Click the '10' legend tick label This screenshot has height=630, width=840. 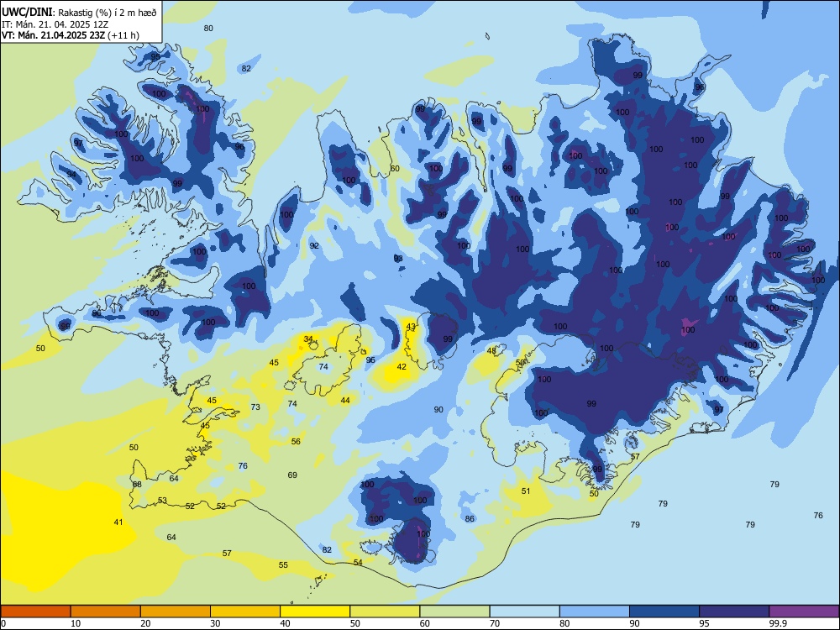(76, 623)
